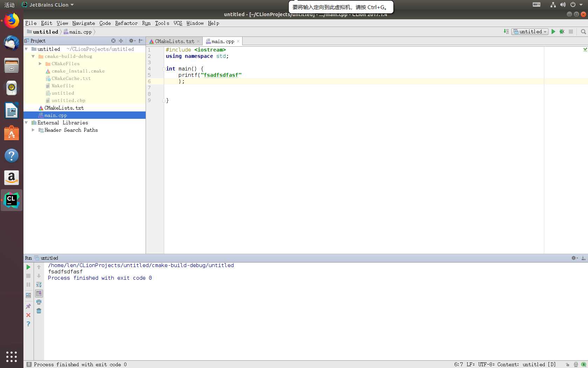
Task: Click UTF-8 encoding in status bar
Action: pos(486,364)
